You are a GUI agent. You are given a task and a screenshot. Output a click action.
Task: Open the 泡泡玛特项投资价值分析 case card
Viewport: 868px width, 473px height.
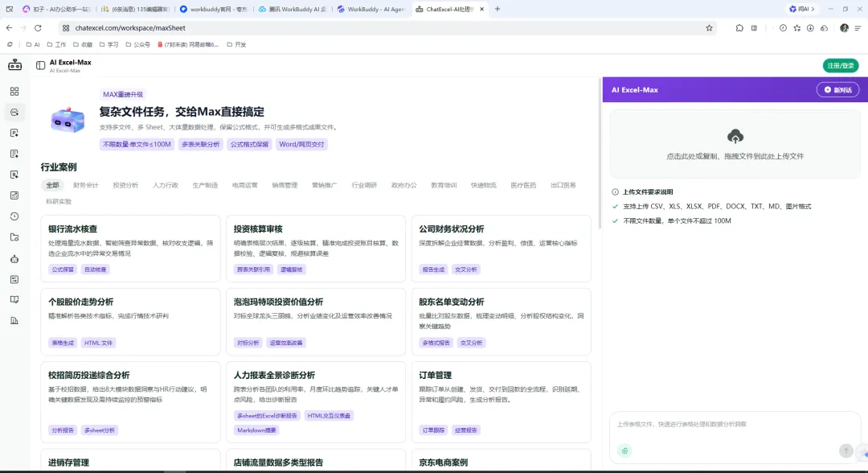point(316,322)
